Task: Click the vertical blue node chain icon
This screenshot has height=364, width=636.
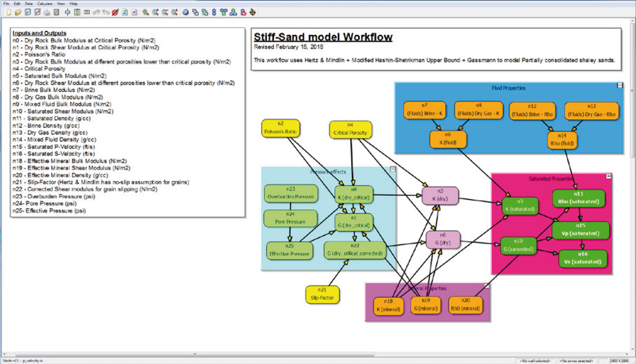Action: [x=214, y=12]
